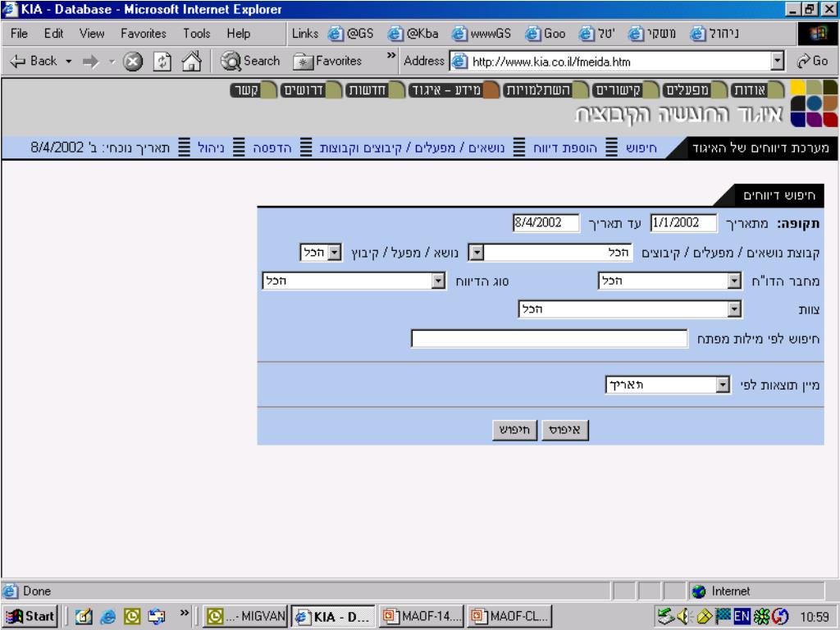Click the colorful site logo squares
Viewport: 840px width, 630px height.
(814, 103)
